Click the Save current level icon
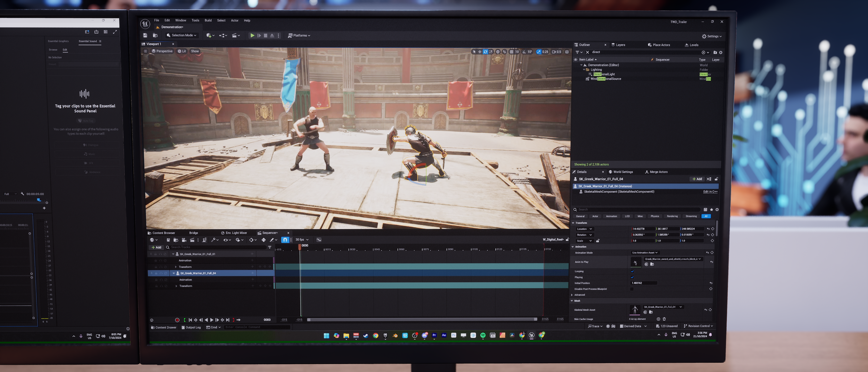The width and height of the screenshot is (868, 372). pyautogui.click(x=145, y=35)
